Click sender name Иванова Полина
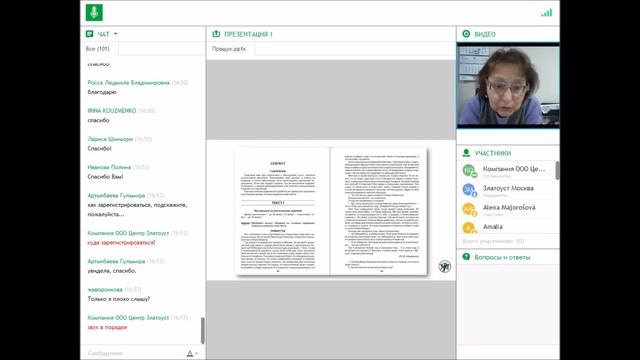Screen dimensions: 640x360 point(109,167)
